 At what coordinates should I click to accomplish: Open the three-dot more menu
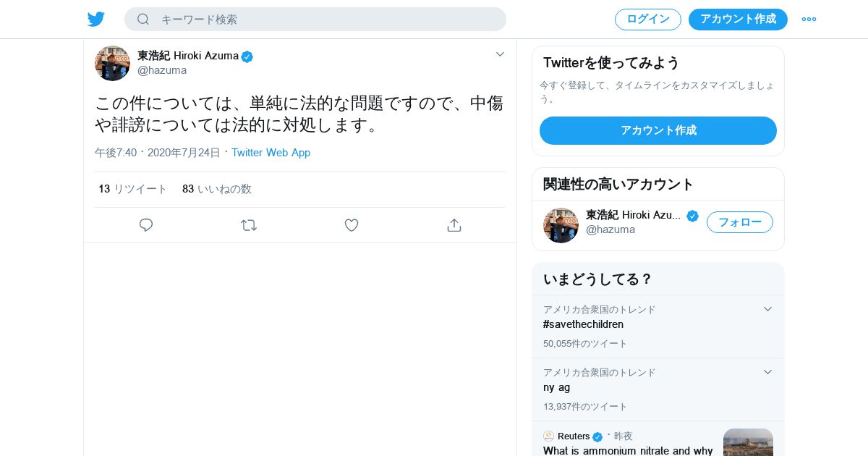point(809,20)
